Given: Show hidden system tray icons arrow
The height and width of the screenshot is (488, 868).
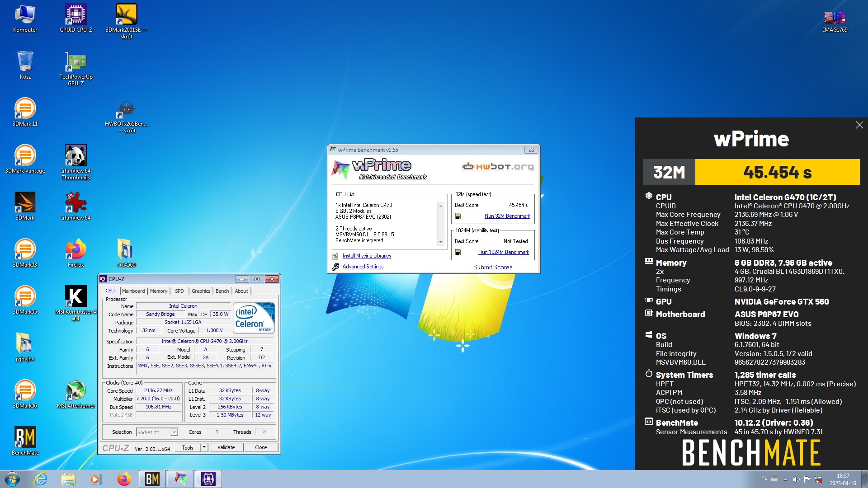Looking at the screenshot, I should coord(785,479).
